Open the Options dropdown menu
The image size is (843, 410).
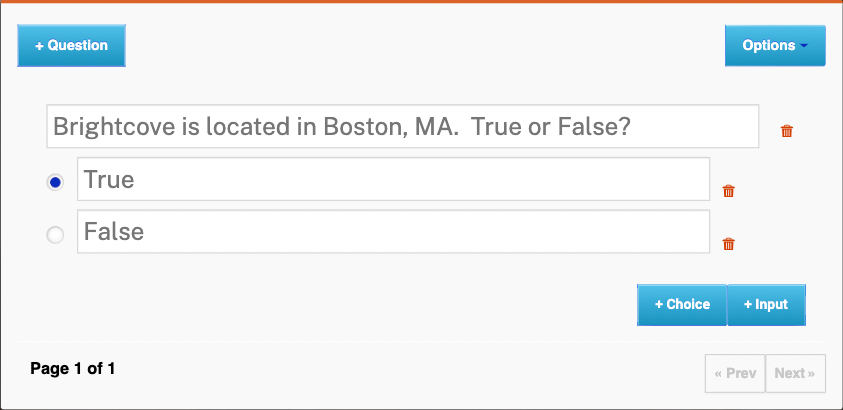(775, 46)
